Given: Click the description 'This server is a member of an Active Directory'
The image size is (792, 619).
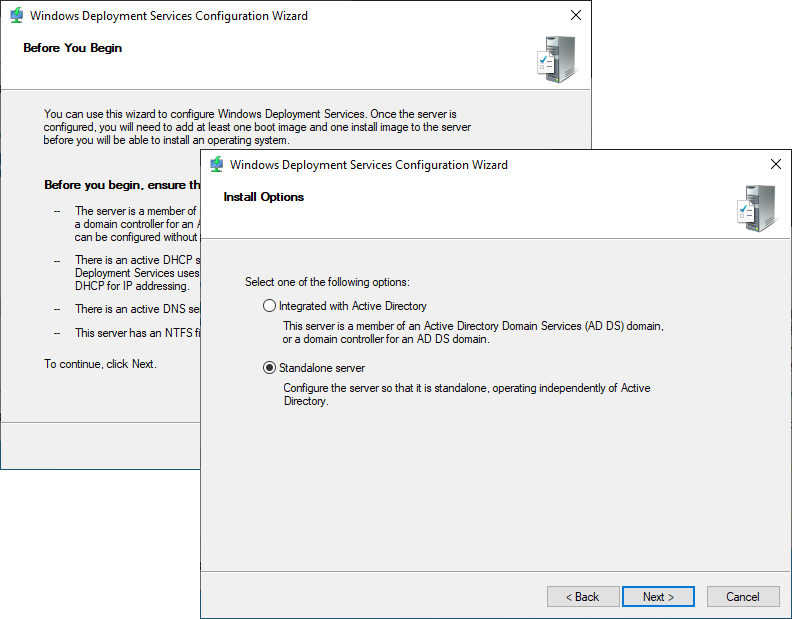Looking at the screenshot, I should click(473, 332).
